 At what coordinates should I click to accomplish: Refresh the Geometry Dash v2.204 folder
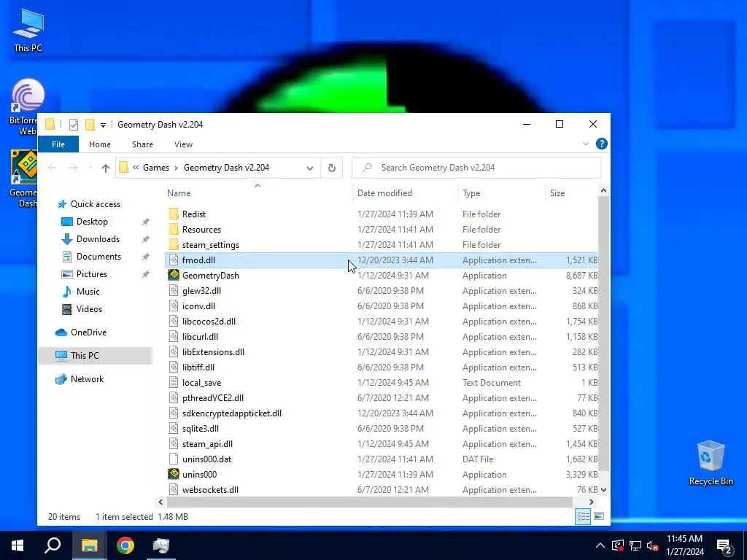click(332, 168)
